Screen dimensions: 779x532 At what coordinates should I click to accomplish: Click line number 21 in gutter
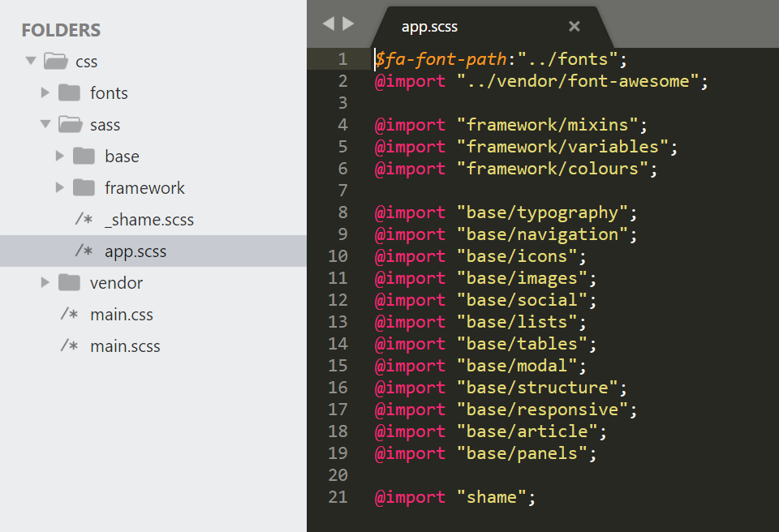pos(338,497)
